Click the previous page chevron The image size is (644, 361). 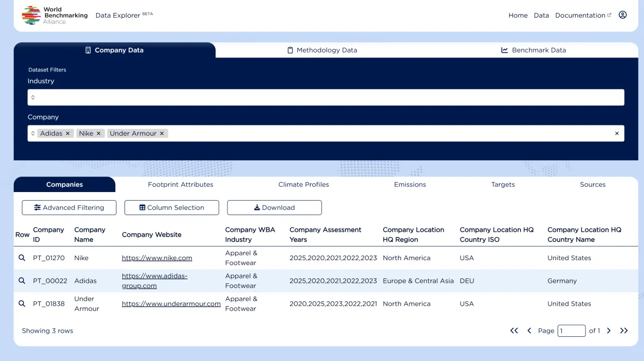(x=529, y=330)
